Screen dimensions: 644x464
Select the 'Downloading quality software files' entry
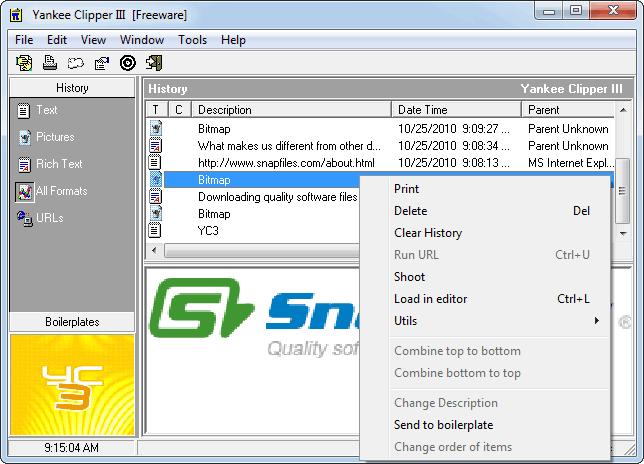tap(278, 197)
